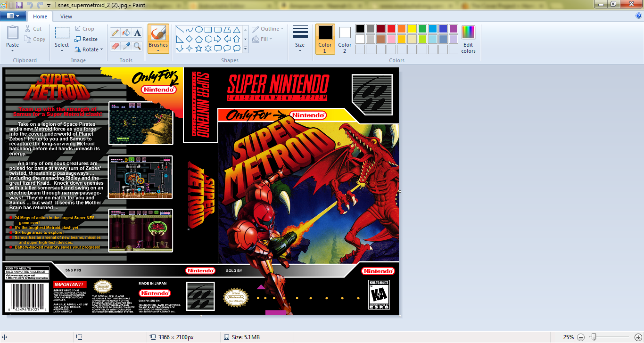Pick the yellow color swatch
This screenshot has width=644, height=343.
[x=412, y=29]
